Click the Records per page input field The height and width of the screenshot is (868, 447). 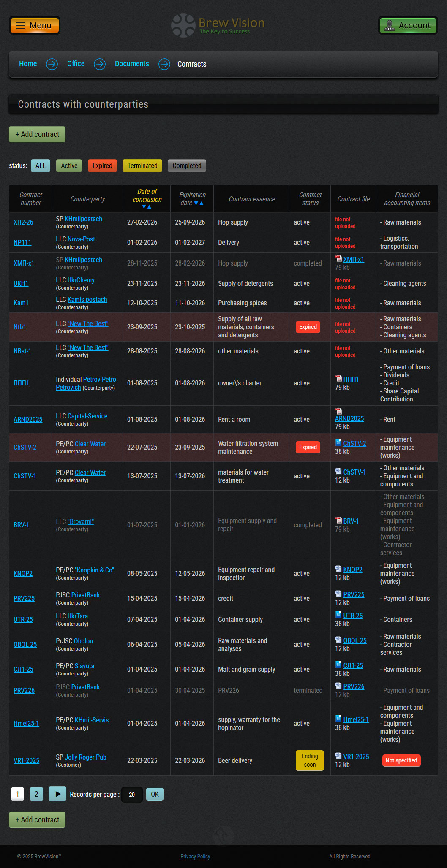132,795
